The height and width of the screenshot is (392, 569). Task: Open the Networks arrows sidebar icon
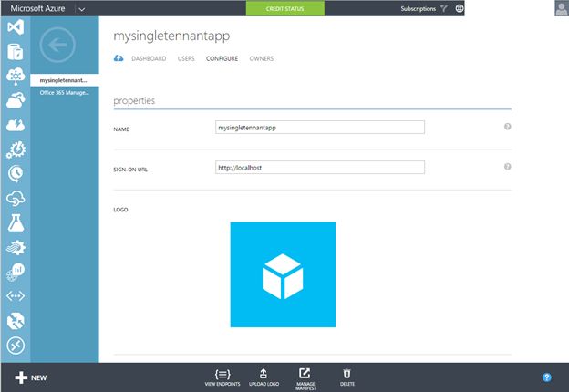point(16,296)
